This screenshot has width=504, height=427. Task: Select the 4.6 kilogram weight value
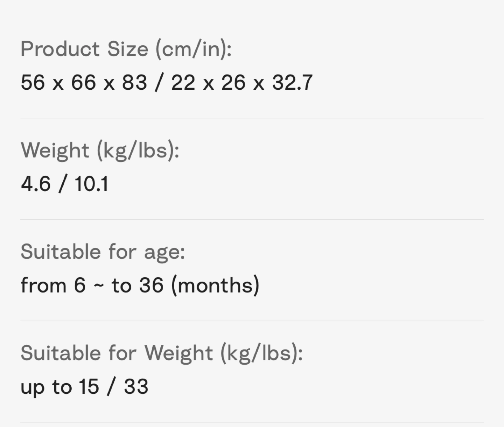[x=36, y=184]
